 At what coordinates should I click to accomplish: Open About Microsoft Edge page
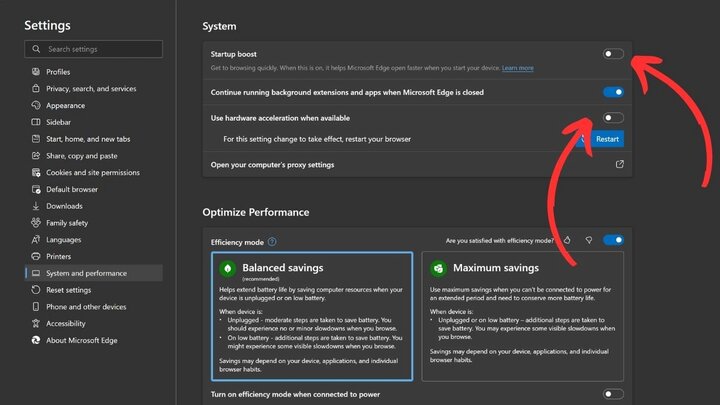[94, 340]
